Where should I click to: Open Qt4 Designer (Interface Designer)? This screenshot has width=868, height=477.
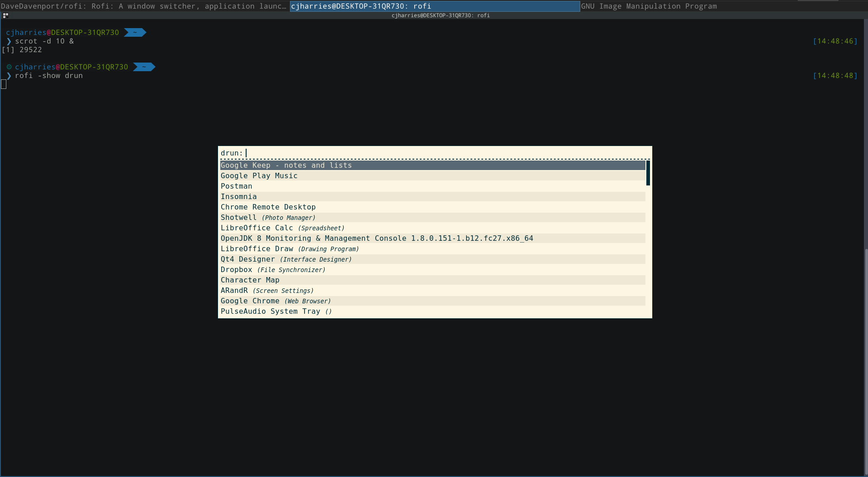coord(433,259)
